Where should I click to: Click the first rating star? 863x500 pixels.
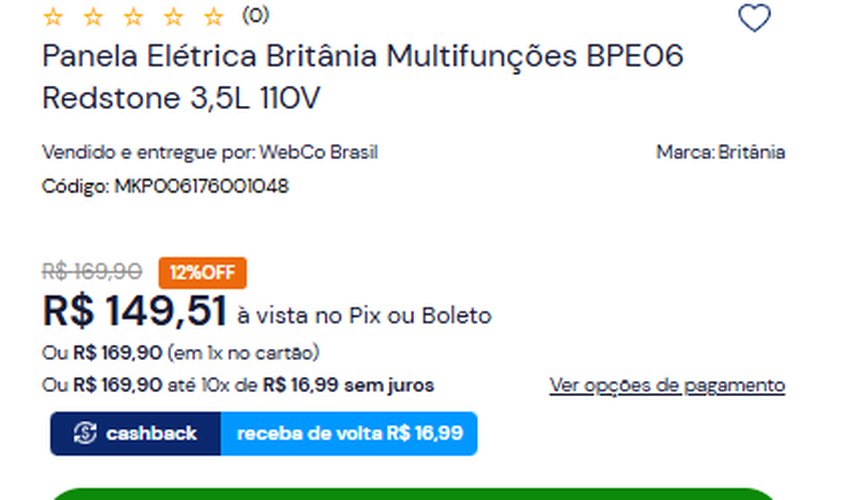(53, 16)
